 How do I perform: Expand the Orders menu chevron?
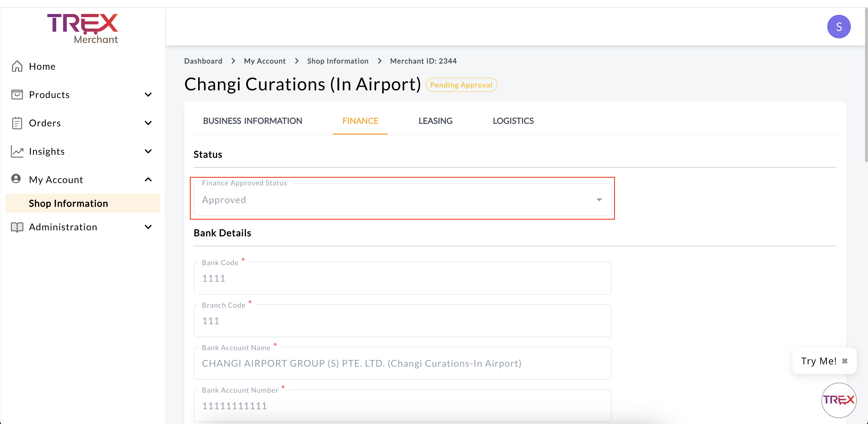click(148, 123)
